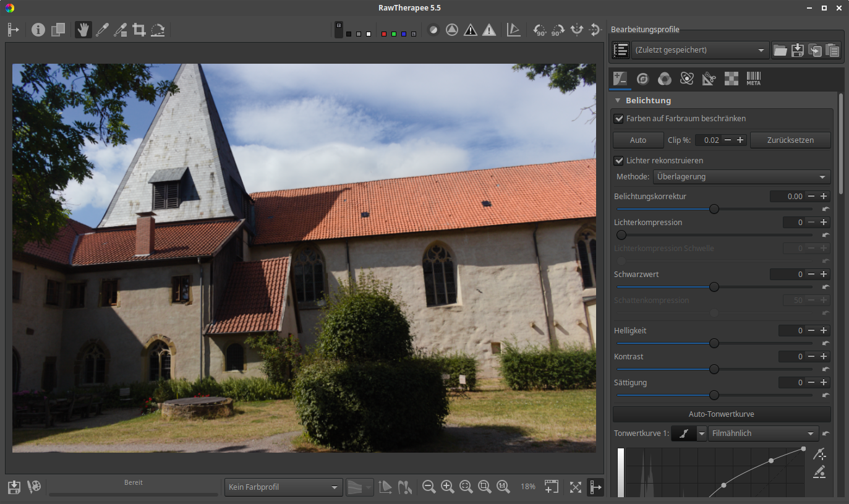Image resolution: width=849 pixels, height=504 pixels.
Task: Select the Crop tool in the toolbar
Action: coord(139,30)
